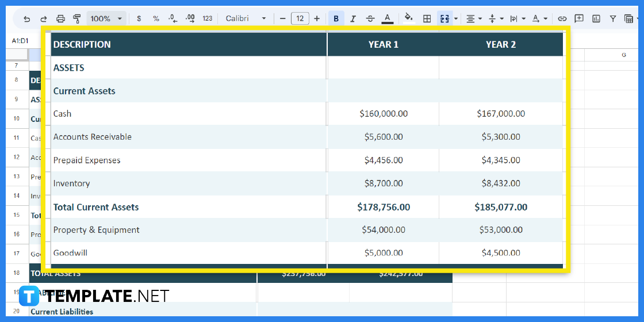Screen dimensions: 644x322
Task: Click the font size field showing 12
Action: [300, 18]
